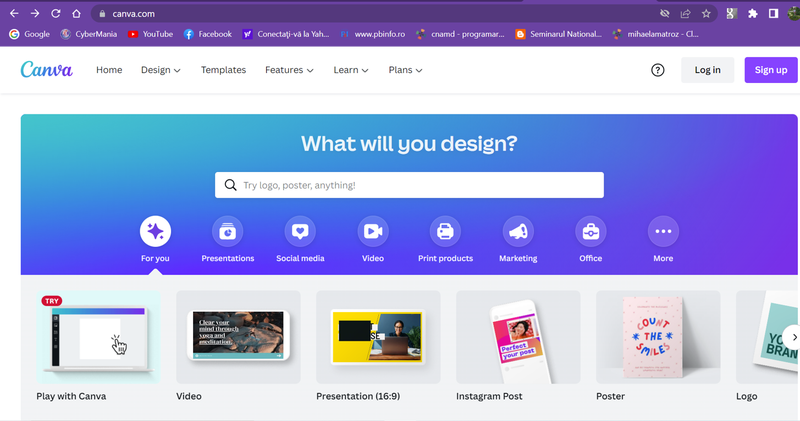This screenshot has height=421, width=800.
Task: Click the browser address bar URL
Action: [134, 14]
